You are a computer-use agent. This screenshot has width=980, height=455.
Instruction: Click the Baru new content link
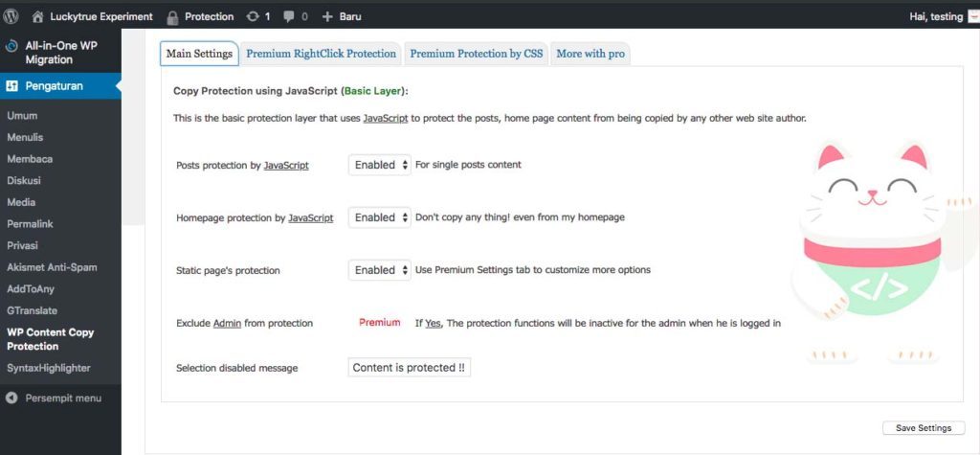[350, 17]
